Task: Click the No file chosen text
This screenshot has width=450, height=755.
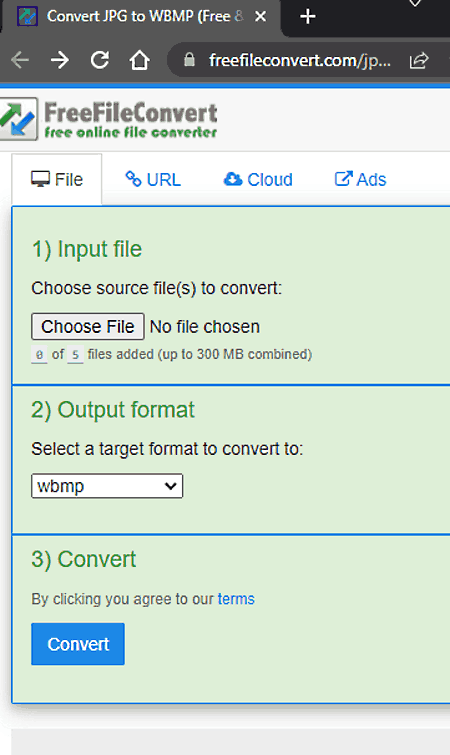Action: (x=205, y=327)
